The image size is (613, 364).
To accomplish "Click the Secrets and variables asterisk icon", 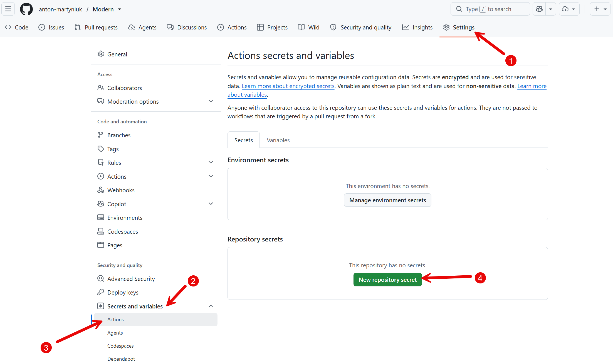I will (101, 306).
